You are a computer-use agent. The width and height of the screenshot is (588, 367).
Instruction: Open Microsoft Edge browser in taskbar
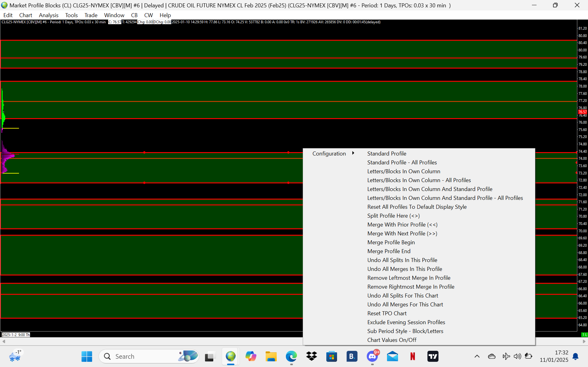pos(291,356)
